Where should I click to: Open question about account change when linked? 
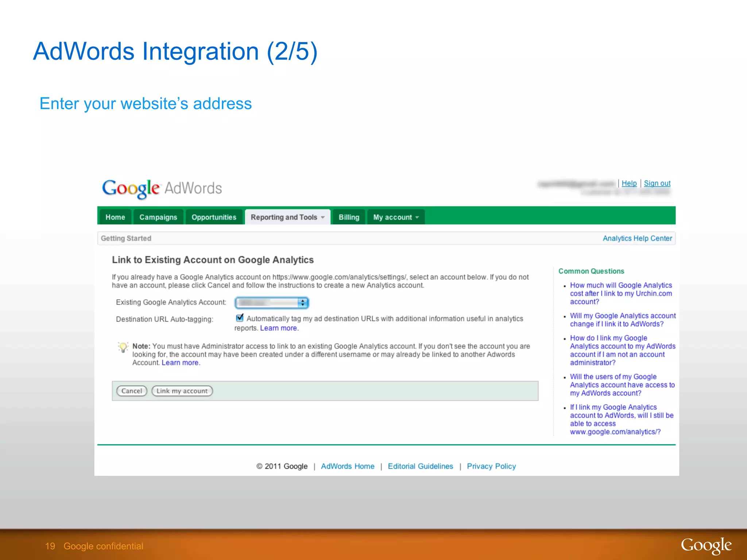623,320
